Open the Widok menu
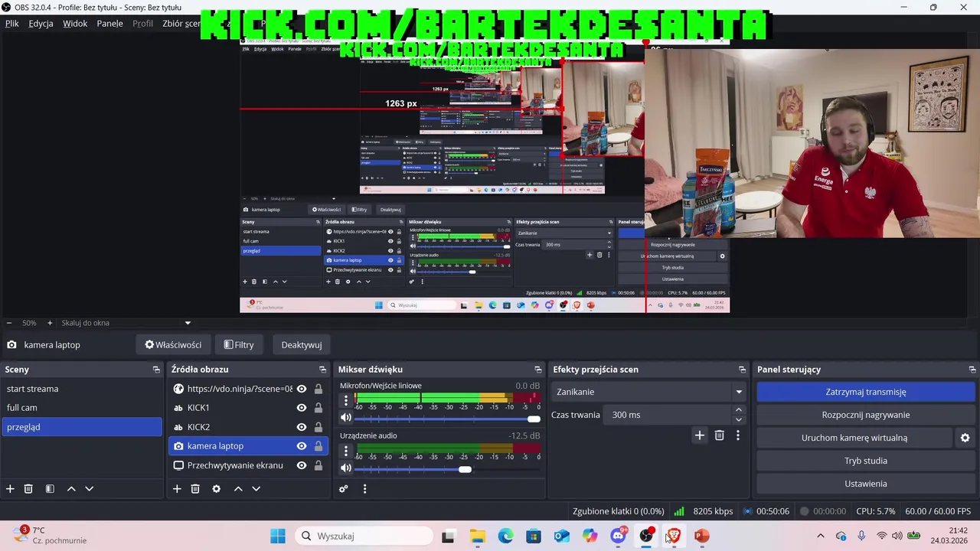 point(75,24)
